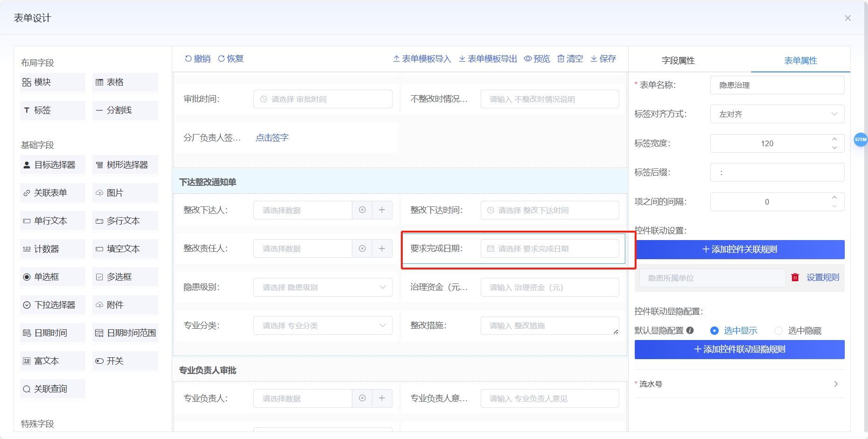Switch to the 表单属性 tab

coord(800,61)
